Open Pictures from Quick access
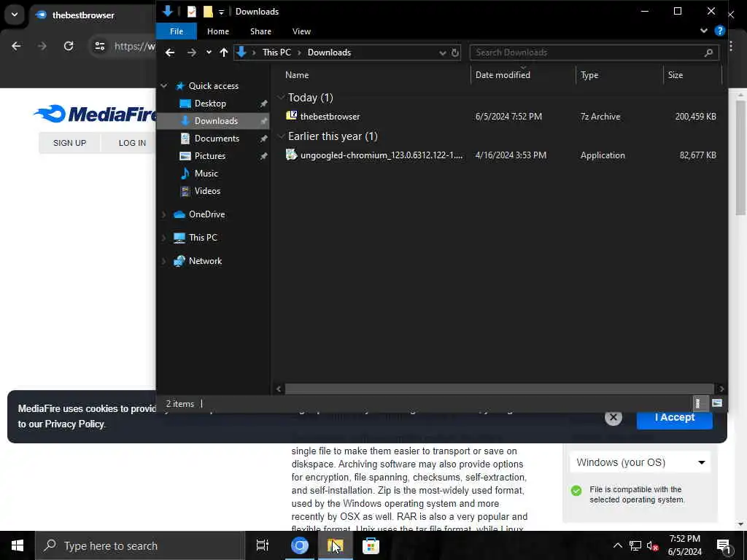The width and height of the screenshot is (747, 560). 209,156
